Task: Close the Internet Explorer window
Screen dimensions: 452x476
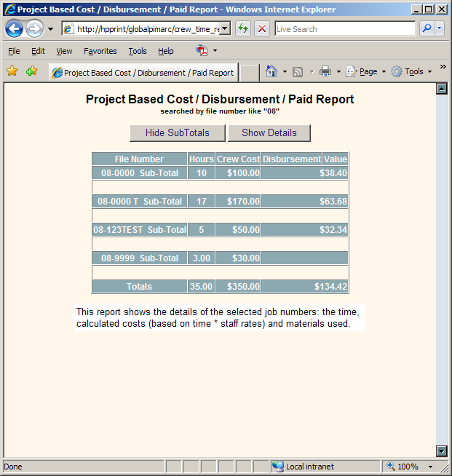Action: pos(442,9)
